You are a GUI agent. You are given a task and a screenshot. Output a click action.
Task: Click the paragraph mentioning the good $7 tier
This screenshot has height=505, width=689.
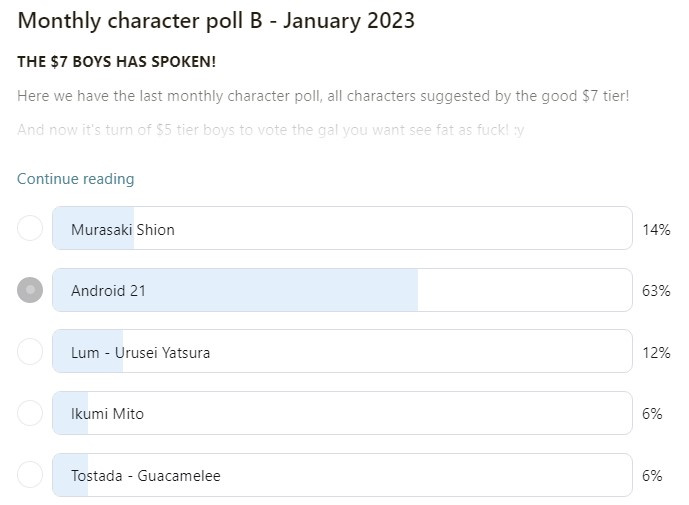pos(323,96)
